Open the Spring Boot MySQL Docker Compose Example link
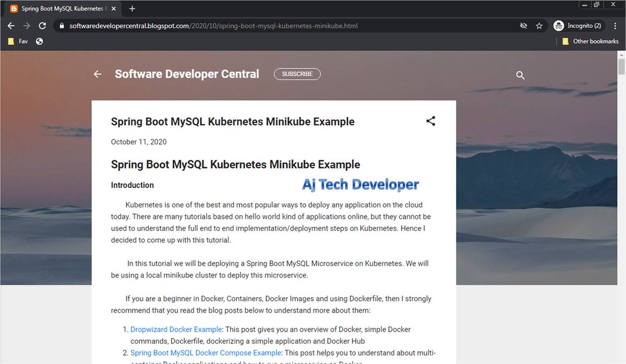Viewport: 626px width, 364px height. [205, 353]
